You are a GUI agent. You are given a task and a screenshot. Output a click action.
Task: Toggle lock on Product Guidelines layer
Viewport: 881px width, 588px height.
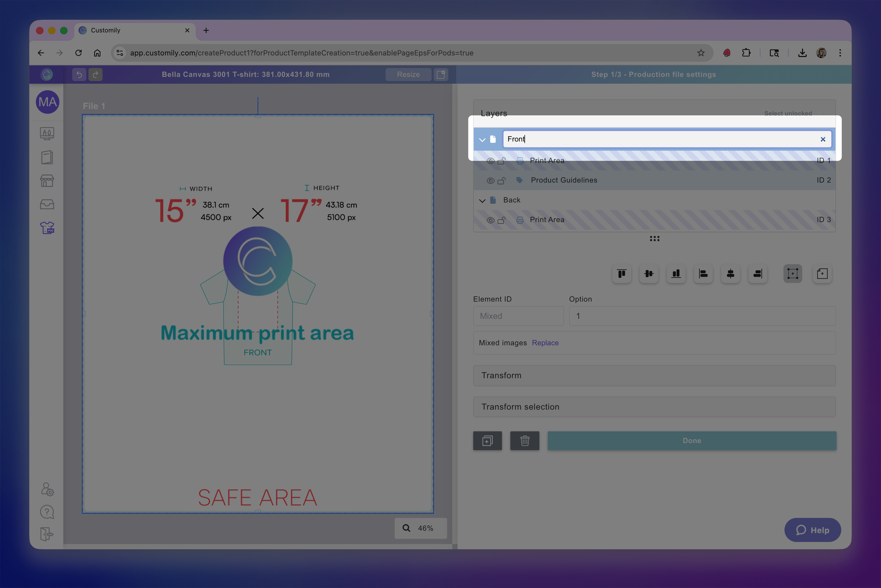point(501,180)
